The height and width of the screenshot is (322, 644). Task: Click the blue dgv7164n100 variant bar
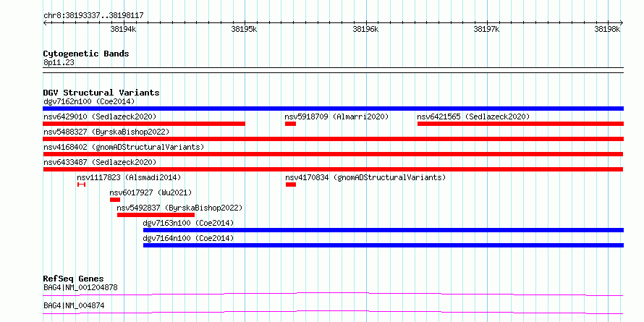pyautogui.click(x=384, y=245)
